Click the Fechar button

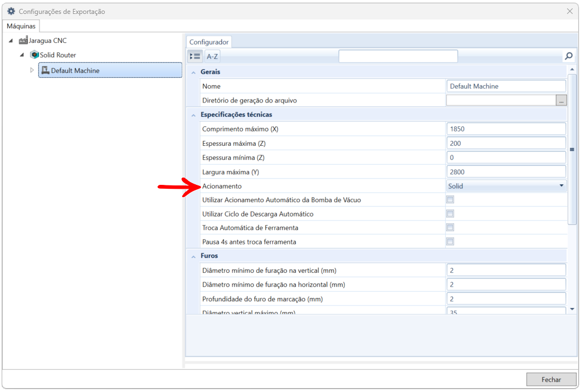551,379
